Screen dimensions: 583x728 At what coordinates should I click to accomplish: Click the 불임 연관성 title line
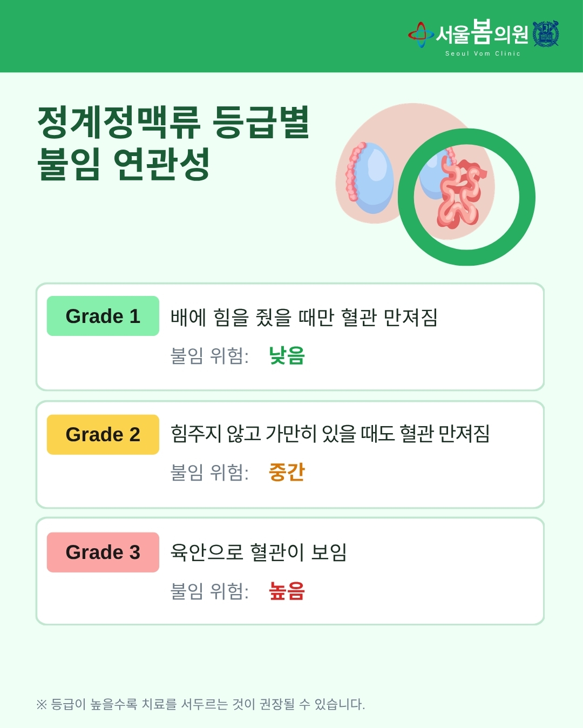coord(124,164)
